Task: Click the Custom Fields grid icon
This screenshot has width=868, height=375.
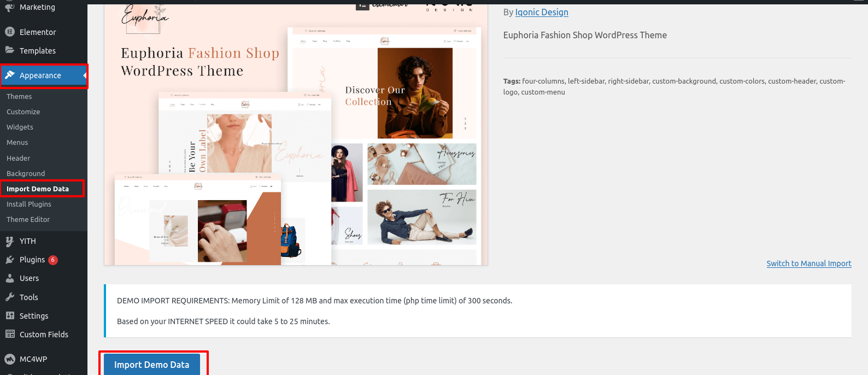Action: tap(10, 334)
